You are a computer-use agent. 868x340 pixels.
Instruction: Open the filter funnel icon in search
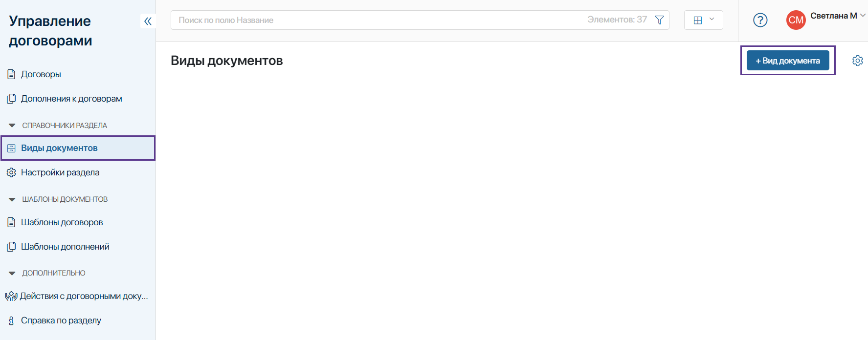(659, 20)
